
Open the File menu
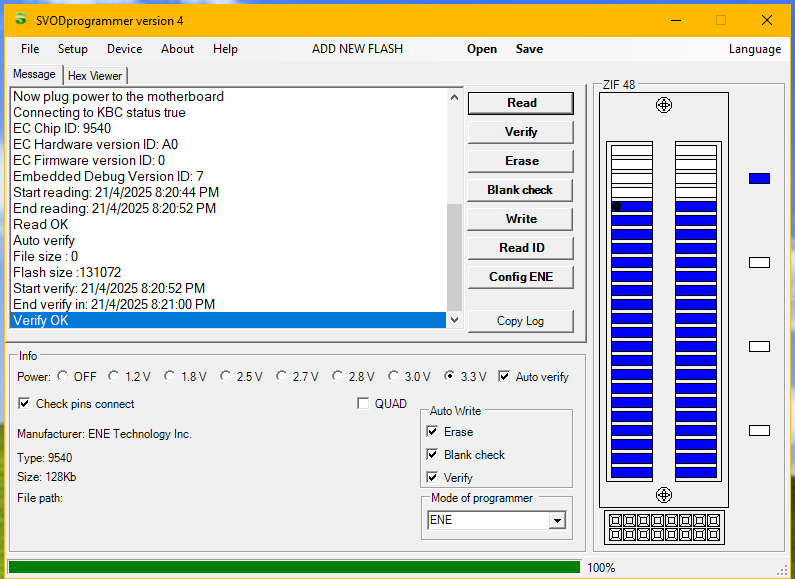[30, 49]
